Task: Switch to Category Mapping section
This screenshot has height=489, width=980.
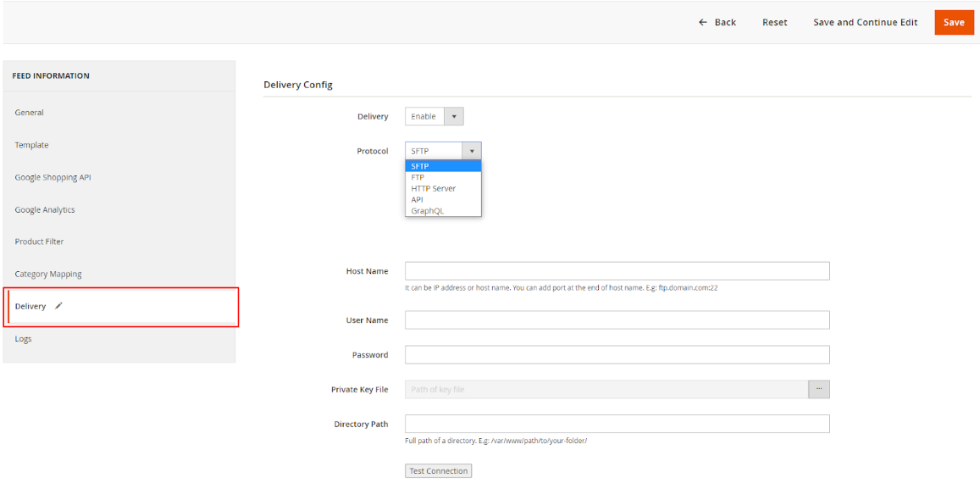Action: 48,275
